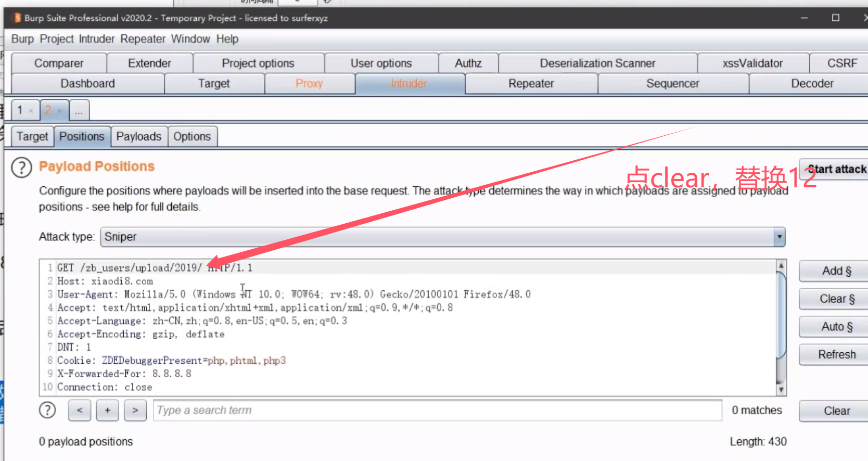Click the Cookie: ZDEDebuggerPresent line
This screenshot has height=461, width=868.
[x=171, y=361]
